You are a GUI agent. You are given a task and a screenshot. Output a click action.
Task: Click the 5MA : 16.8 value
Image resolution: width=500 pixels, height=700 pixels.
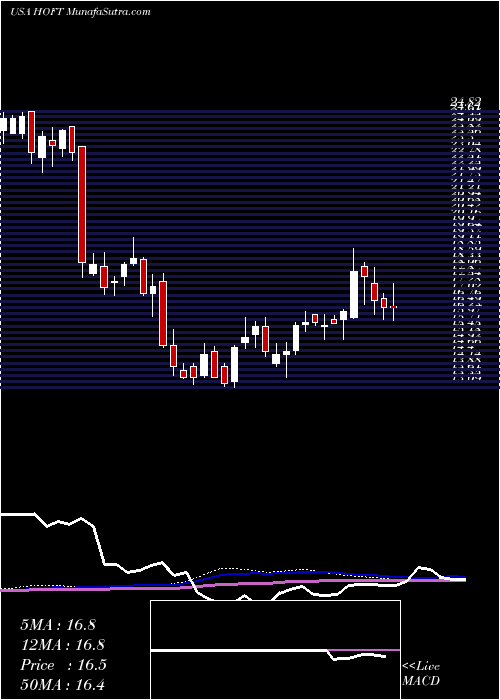58,625
